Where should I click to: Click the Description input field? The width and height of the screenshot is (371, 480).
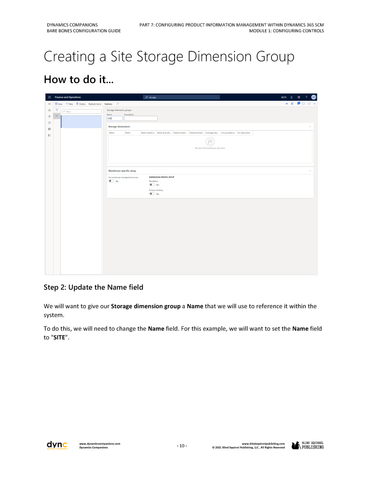[x=141, y=118]
